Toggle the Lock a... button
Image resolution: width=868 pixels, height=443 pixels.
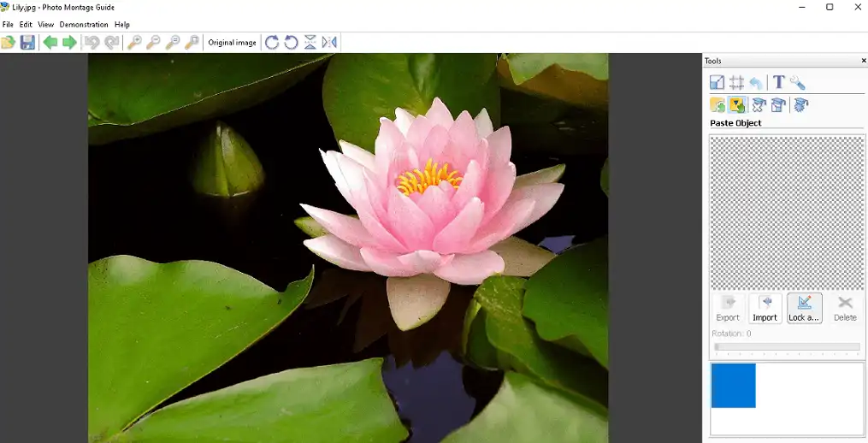804,308
